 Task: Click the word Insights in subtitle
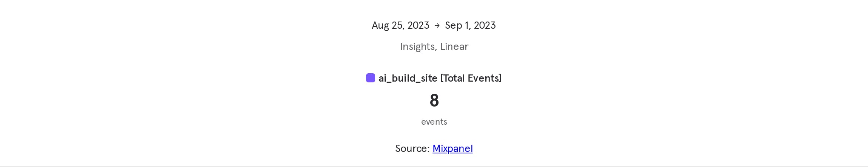coord(417,46)
